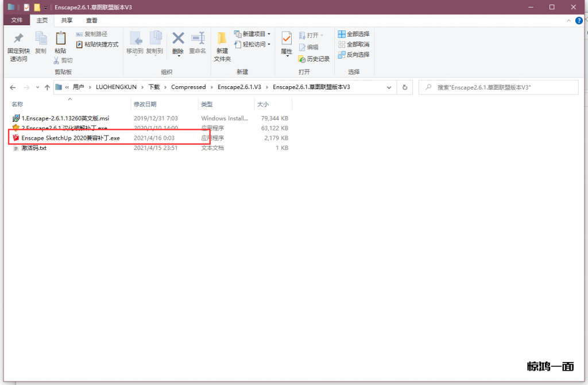Open the 文件 menu tab
Screen dimensions: 588x385
coord(17,20)
